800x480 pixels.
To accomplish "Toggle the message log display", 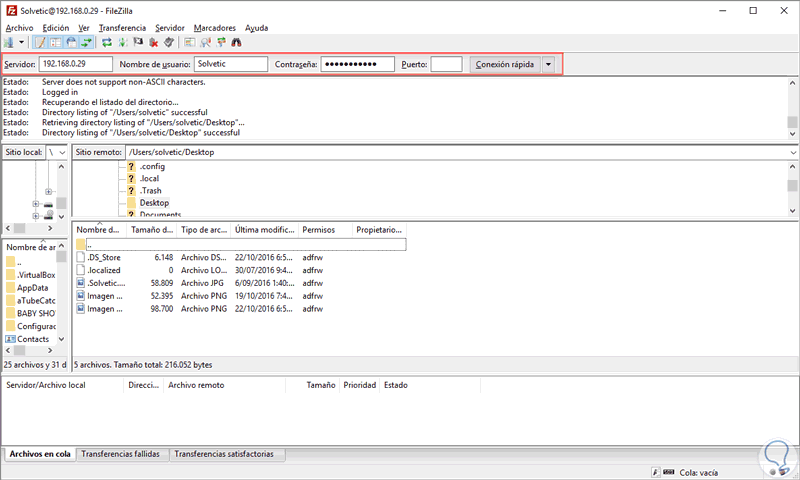I will pyautogui.click(x=40, y=42).
